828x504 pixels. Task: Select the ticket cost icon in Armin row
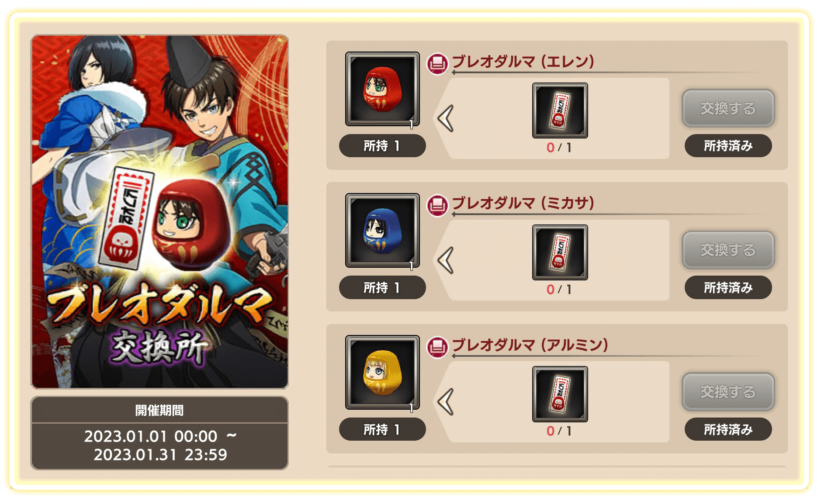[560, 394]
